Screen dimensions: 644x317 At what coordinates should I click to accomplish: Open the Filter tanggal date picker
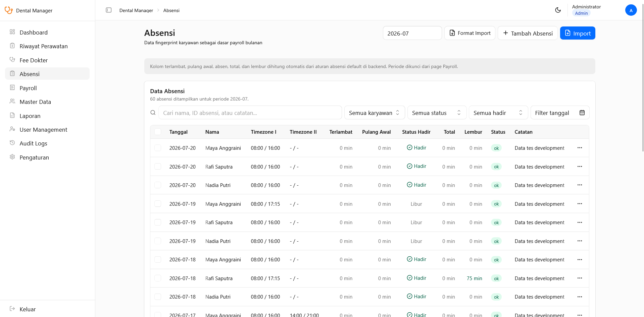(560, 113)
